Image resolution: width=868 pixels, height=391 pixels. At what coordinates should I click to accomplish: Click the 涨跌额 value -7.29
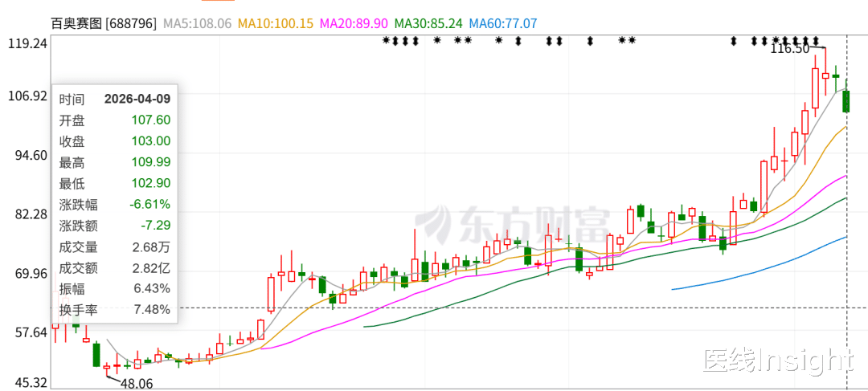point(155,226)
